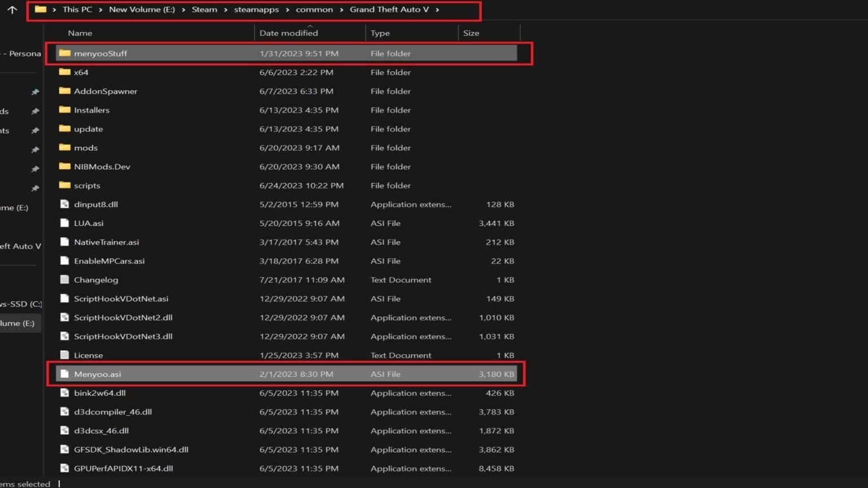Open the AddonSpawner folder icon
Screen dimensions: 868x488
click(x=65, y=91)
